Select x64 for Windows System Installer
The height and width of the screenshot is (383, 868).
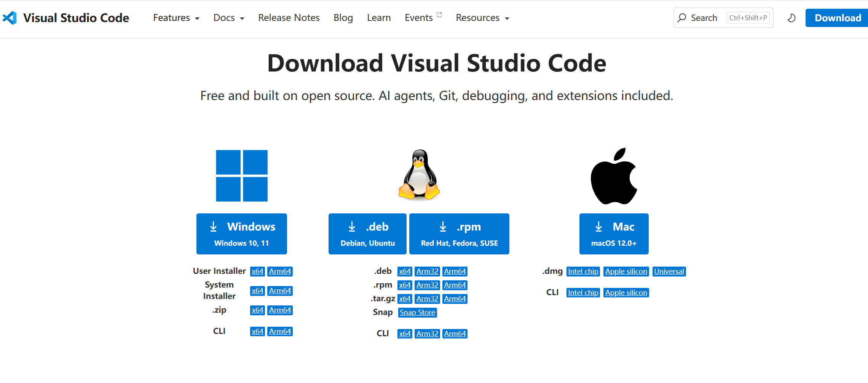click(257, 291)
